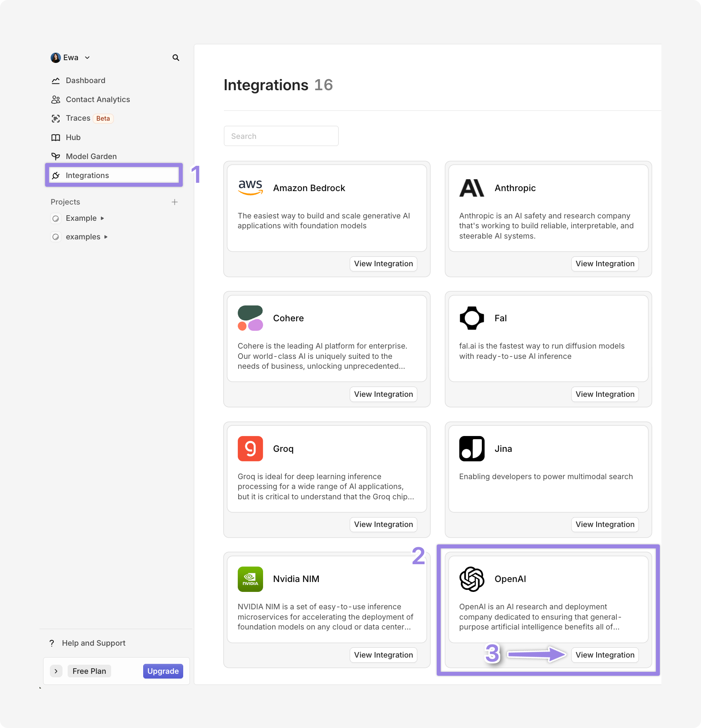Click the Help and Support question icon

tap(52, 643)
